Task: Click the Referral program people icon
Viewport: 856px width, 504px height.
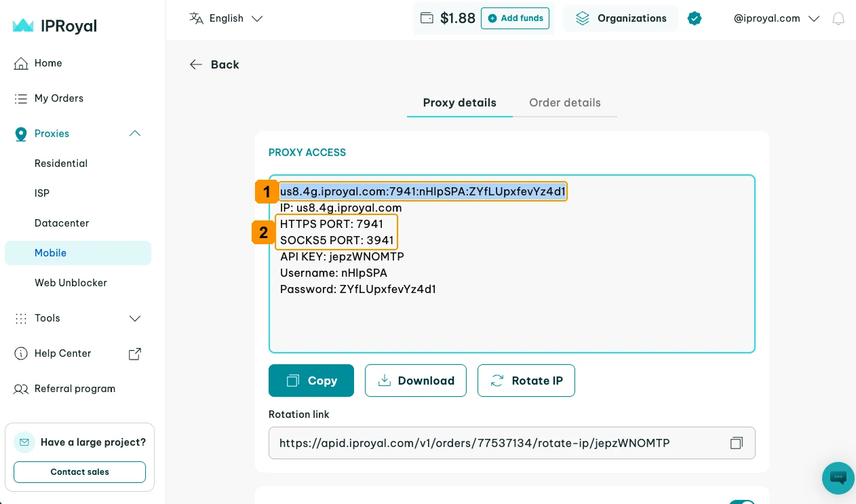Action: [x=21, y=389]
